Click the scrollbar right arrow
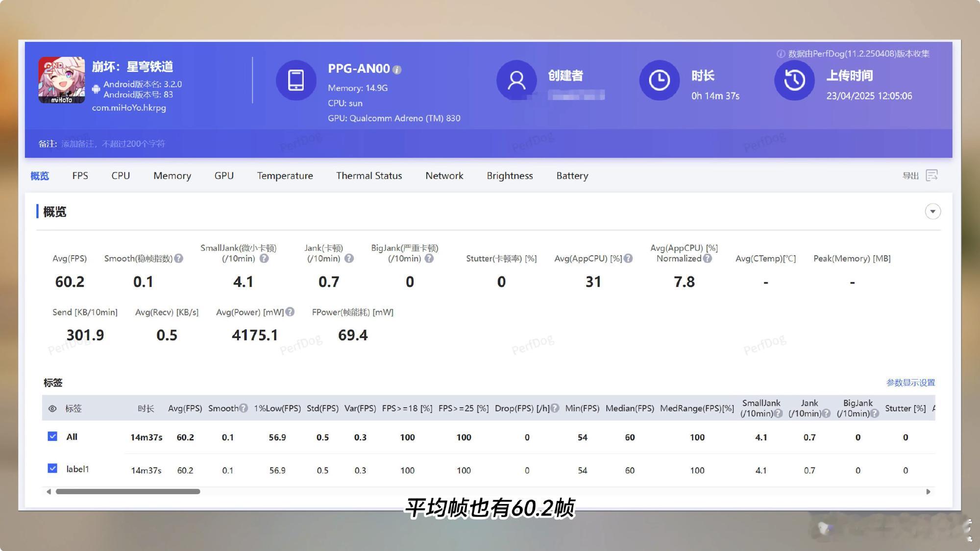Image resolution: width=980 pixels, height=551 pixels. (928, 491)
